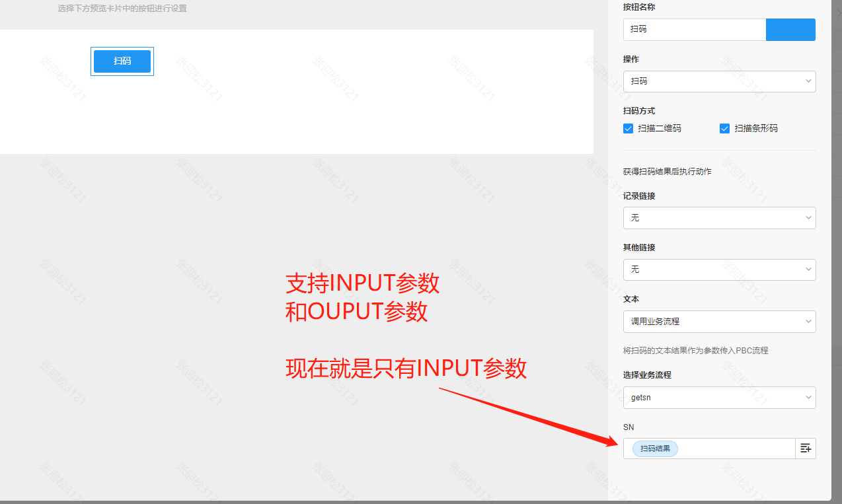This screenshot has height=504, width=842.
Task: Click into the 按钮名称 text field
Action: 694,30
